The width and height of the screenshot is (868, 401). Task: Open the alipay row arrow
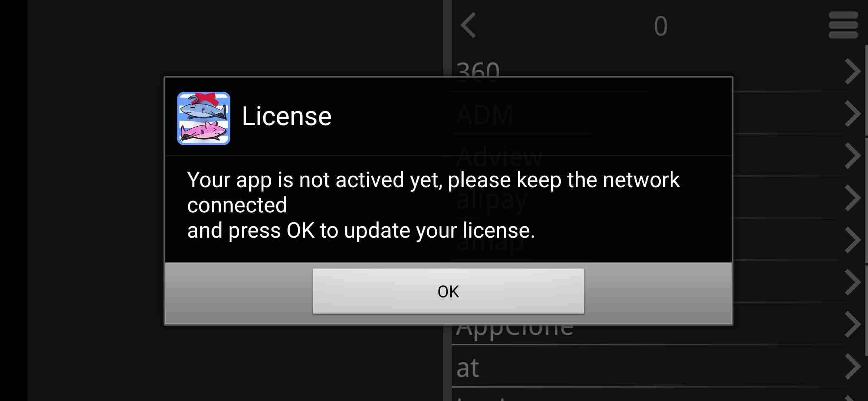852,198
